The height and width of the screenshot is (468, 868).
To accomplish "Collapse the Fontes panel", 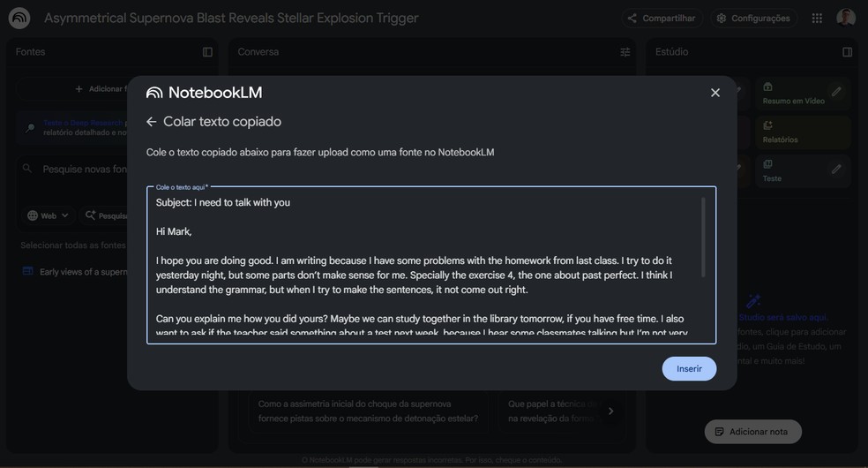I will [x=207, y=52].
